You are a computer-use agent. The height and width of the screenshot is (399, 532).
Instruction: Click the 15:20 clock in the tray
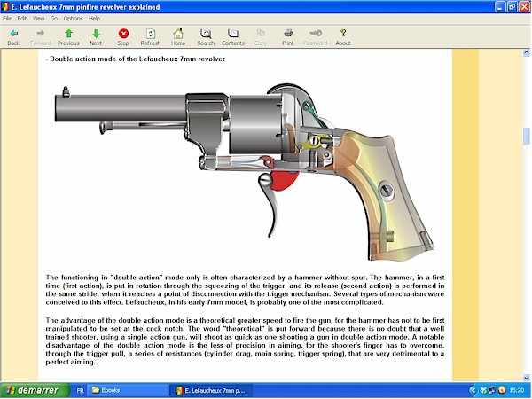(x=517, y=390)
